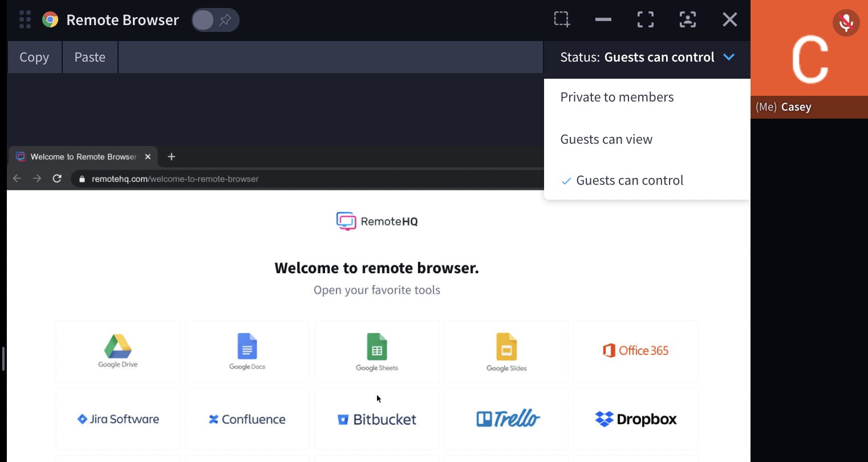This screenshot has height=462, width=868.
Task: Close the Welcome to Remote Browser tab
Action: [148, 156]
